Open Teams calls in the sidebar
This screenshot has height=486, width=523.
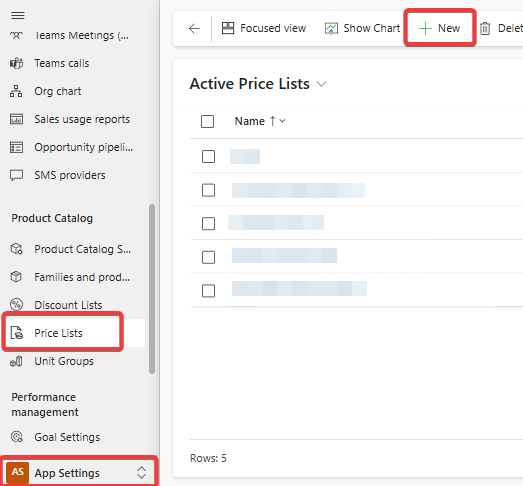click(x=62, y=63)
